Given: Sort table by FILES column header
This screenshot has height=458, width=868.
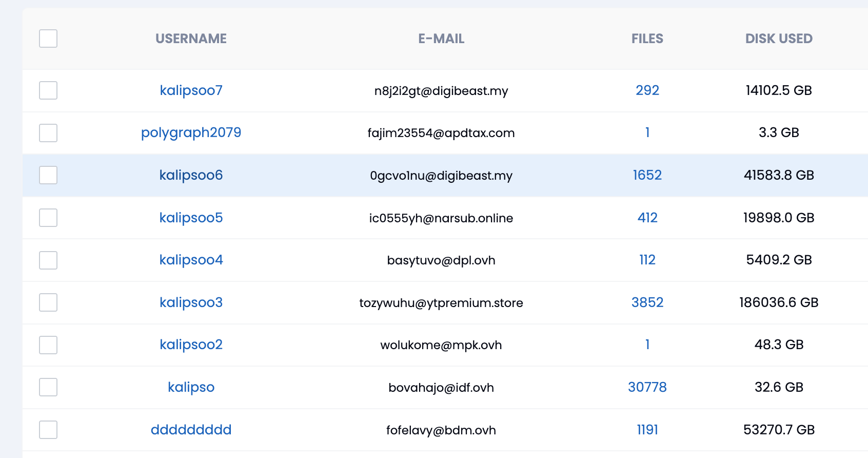Looking at the screenshot, I should click(x=647, y=39).
